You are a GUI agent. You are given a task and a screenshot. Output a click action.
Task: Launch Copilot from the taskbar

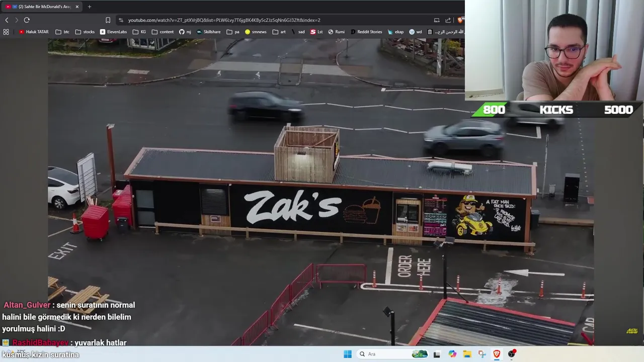tap(452, 354)
